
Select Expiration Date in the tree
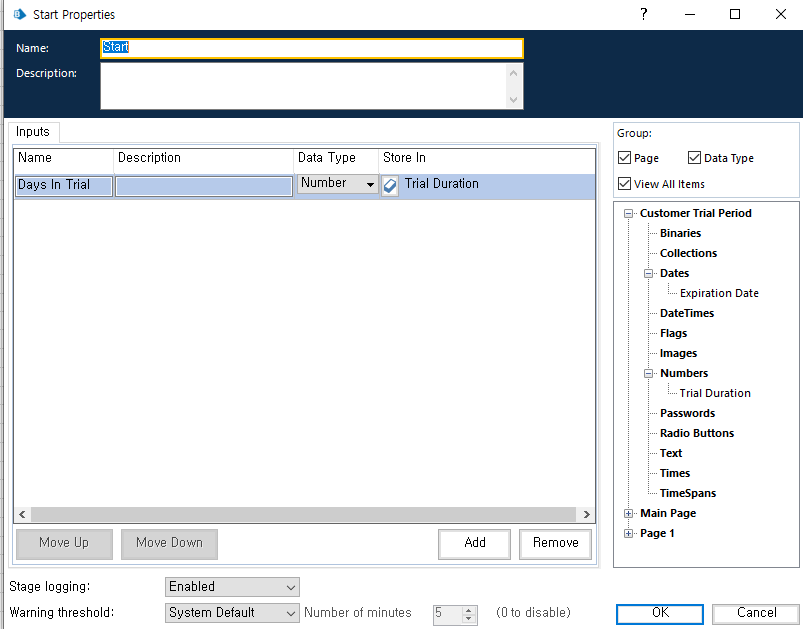tap(719, 293)
